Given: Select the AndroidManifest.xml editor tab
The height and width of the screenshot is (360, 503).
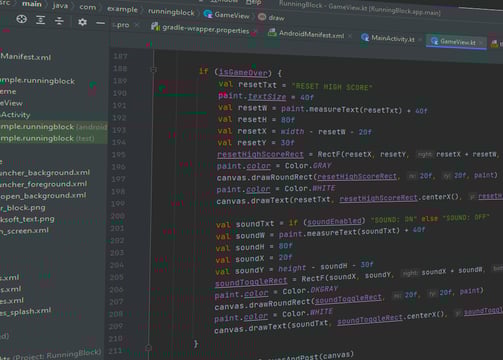Looking at the screenshot, I should tap(311, 34).
